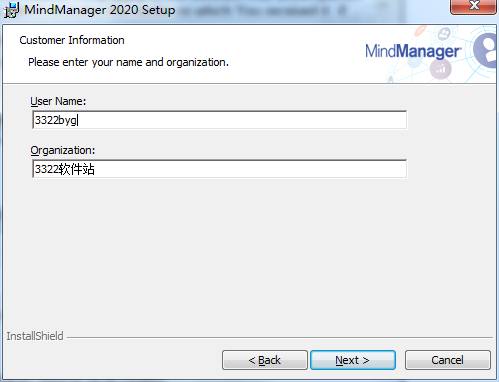Cancel the MindManager installation
The width and height of the screenshot is (499, 382).
(448, 360)
